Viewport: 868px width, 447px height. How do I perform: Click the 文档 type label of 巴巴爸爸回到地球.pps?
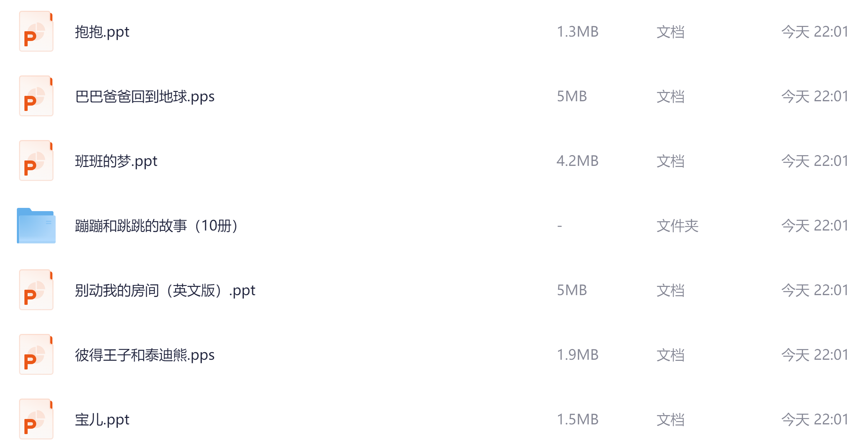pos(670,97)
